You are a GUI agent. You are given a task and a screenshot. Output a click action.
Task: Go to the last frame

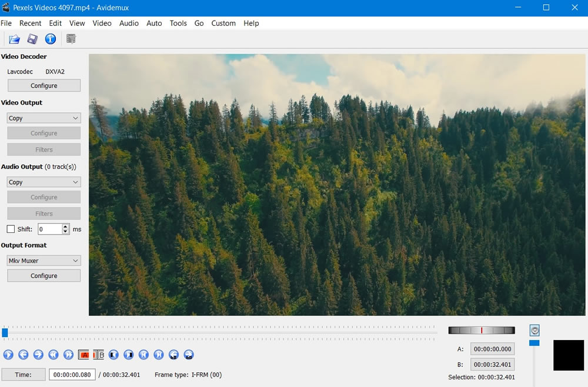pos(159,355)
